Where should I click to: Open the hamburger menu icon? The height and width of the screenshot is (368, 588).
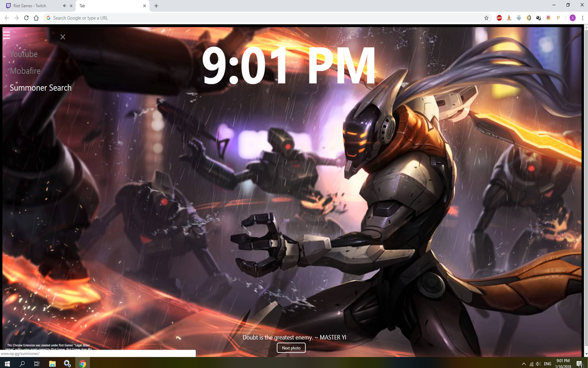coord(6,35)
